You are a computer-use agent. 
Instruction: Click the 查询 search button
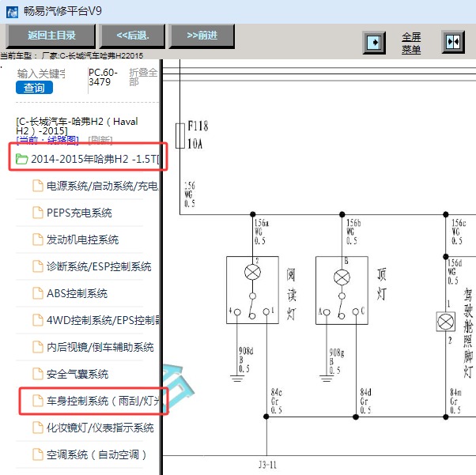pos(34,88)
